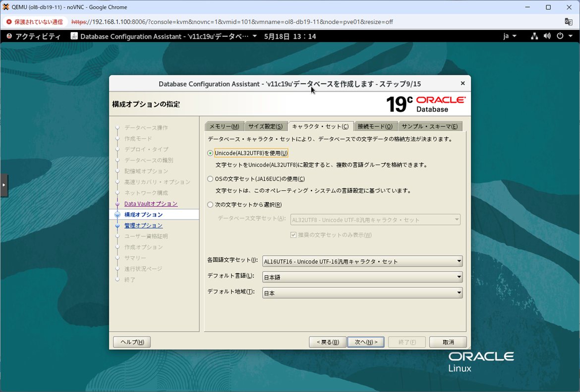Click the volume speaker icon
This screenshot has height=392, width=580.
tap(547, 36)
